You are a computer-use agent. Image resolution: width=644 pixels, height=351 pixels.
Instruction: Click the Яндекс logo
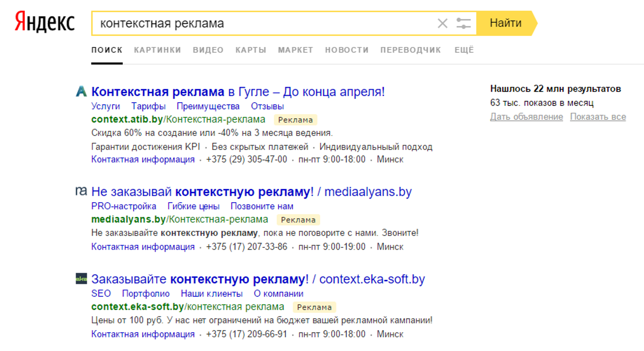coord(44,22)
